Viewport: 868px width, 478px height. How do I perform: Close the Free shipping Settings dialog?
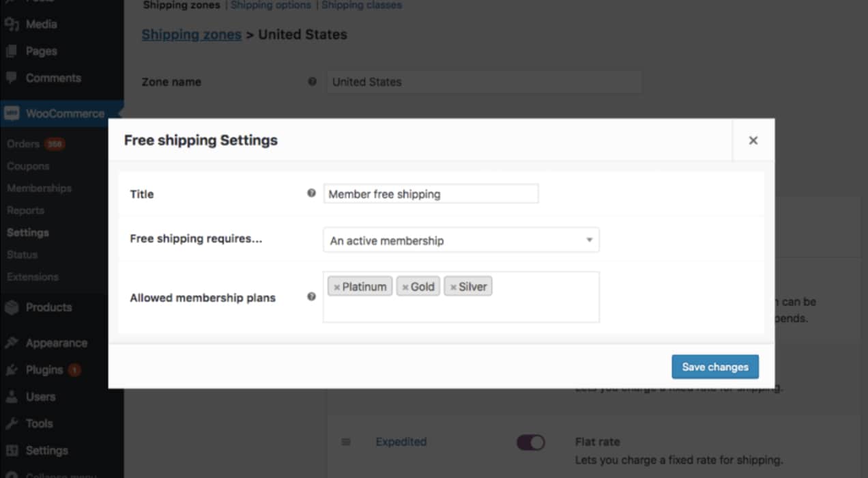tap(753, 140)
